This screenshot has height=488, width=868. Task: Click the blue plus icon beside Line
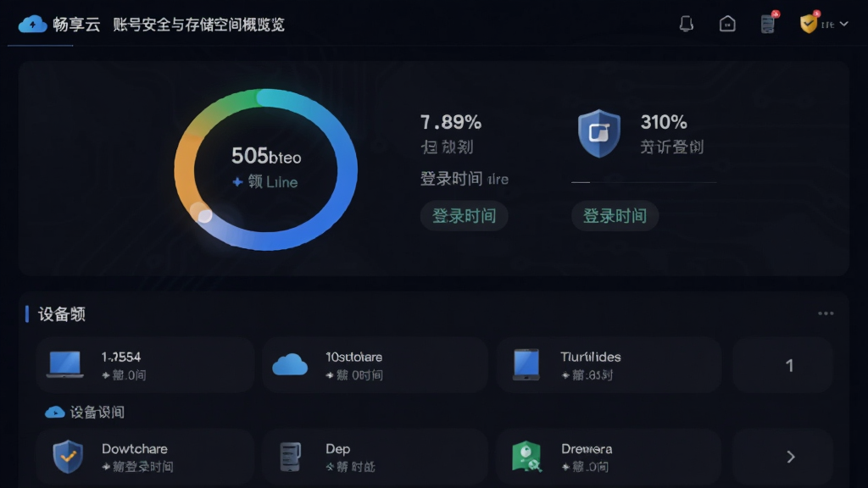coord(237,182)
